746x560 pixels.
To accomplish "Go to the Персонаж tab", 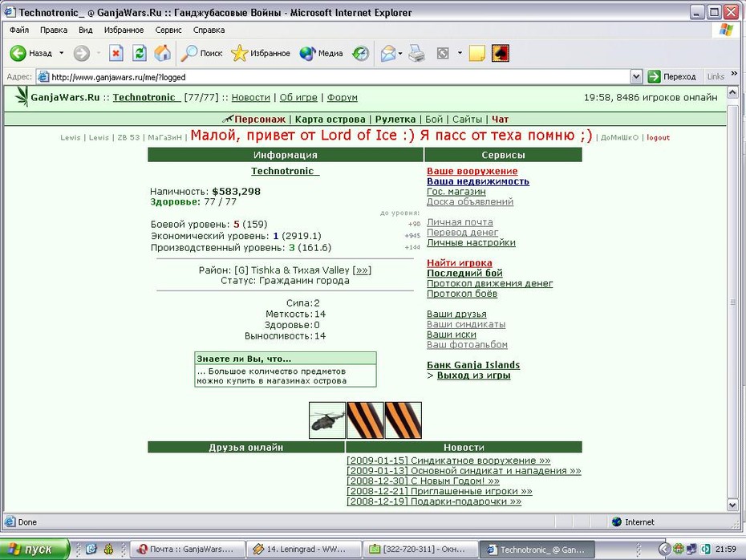I will (260, 120).
